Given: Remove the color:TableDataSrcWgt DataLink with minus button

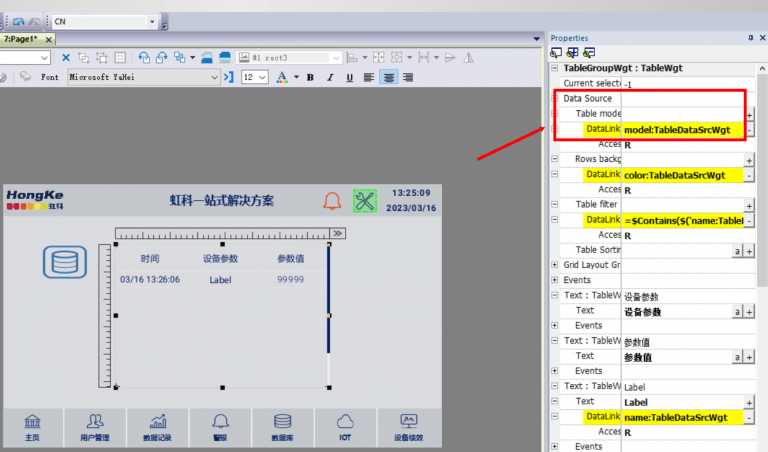Looking at the screenshot, I should click(x=750, y=175).
